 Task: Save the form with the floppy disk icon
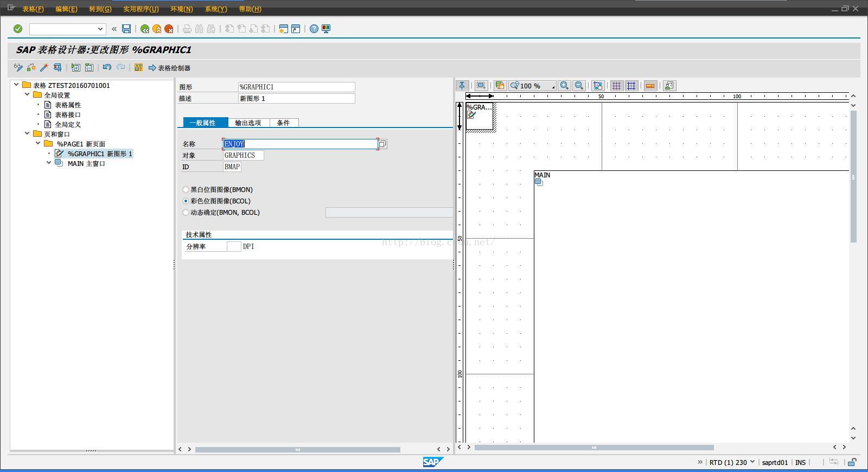126,29
